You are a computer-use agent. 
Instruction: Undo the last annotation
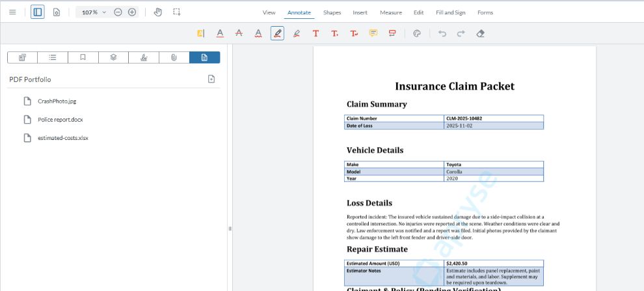pos(442,33)
